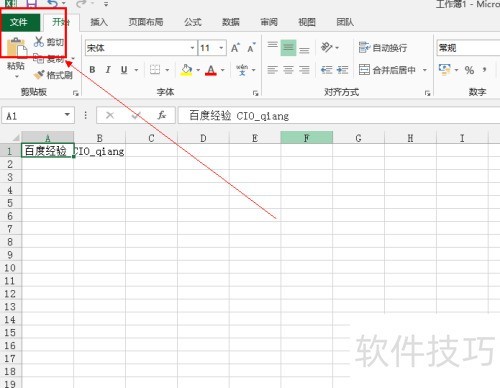Decrease the indent

click(326, 70)
